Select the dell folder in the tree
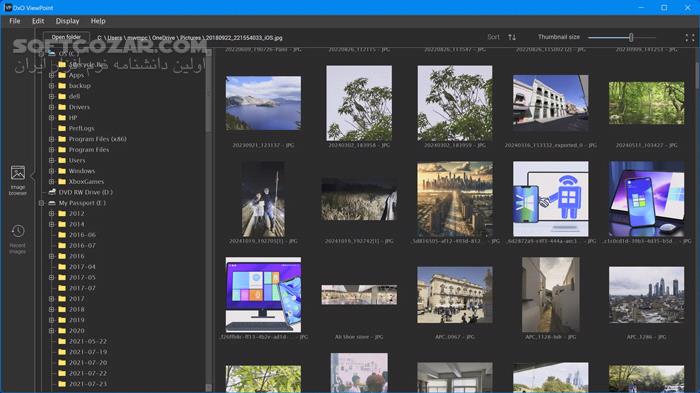 click(x=74, y=96)
